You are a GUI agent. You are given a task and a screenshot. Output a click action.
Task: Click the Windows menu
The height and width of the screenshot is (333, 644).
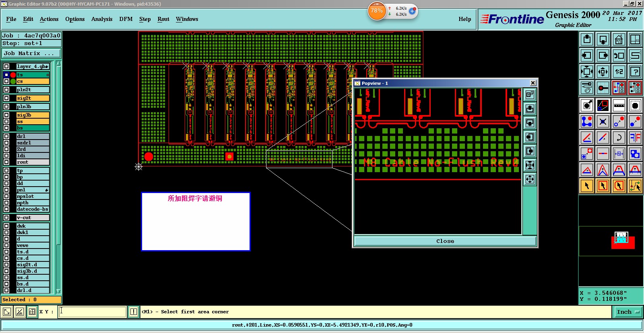coord(187,19)
